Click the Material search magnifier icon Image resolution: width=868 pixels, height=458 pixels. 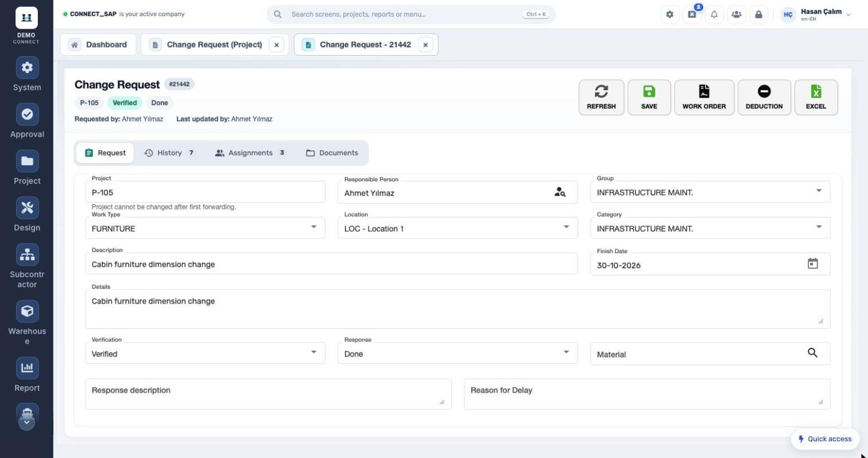(812, 353)
